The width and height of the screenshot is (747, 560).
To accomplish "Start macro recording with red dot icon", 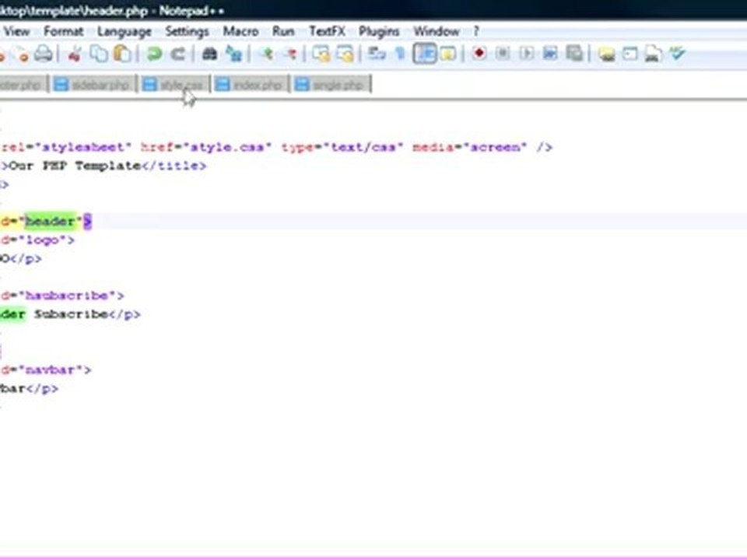I will [479, 54].
